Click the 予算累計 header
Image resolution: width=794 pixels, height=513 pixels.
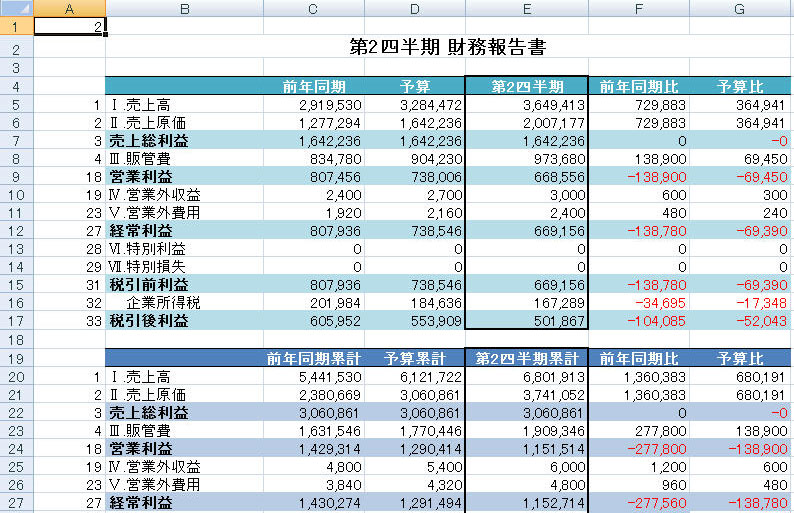click(x=415, y=359)
